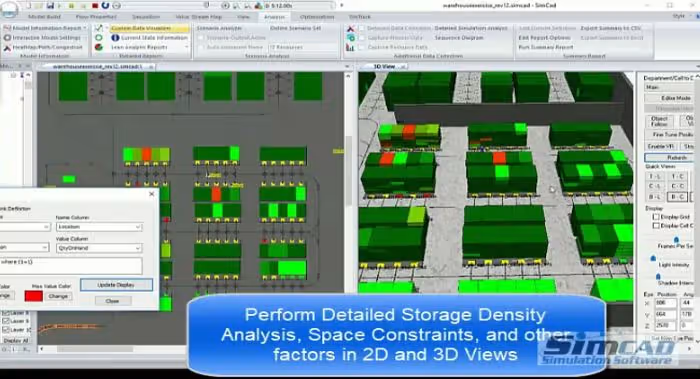Image resolution: width=700 pixels, height=379 pixels.
Task: Close the data visualization dialog with X
Action: tap(152, 194)
